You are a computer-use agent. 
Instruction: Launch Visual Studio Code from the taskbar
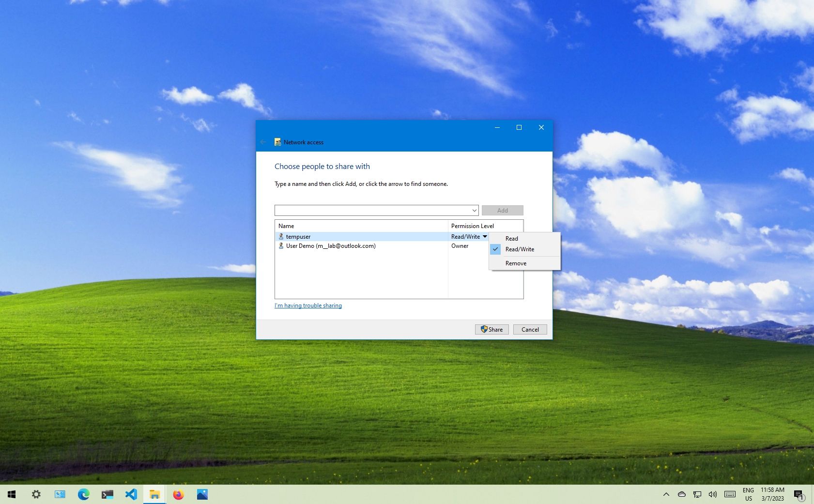pyautogui.click(x=131, y=494)
